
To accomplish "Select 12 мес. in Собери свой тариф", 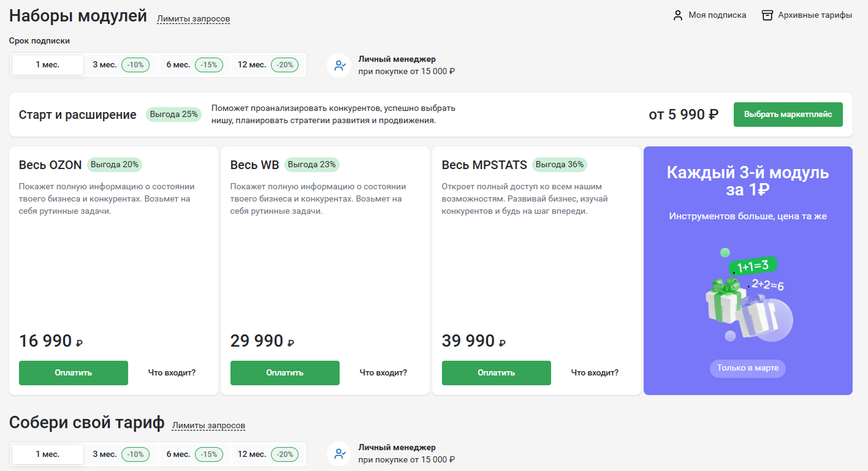I will [268, 454].
